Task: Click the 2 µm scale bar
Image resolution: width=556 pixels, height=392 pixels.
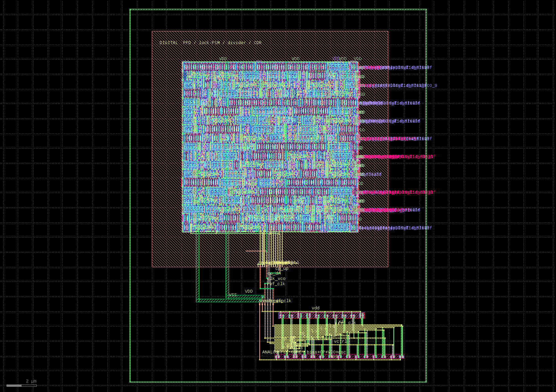Action: click(22, 385)
